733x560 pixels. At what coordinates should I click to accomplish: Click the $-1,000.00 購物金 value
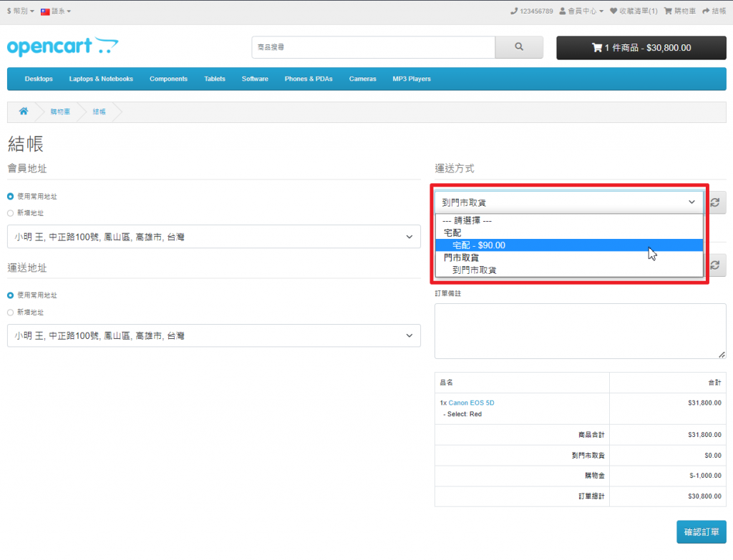(705, 476)
